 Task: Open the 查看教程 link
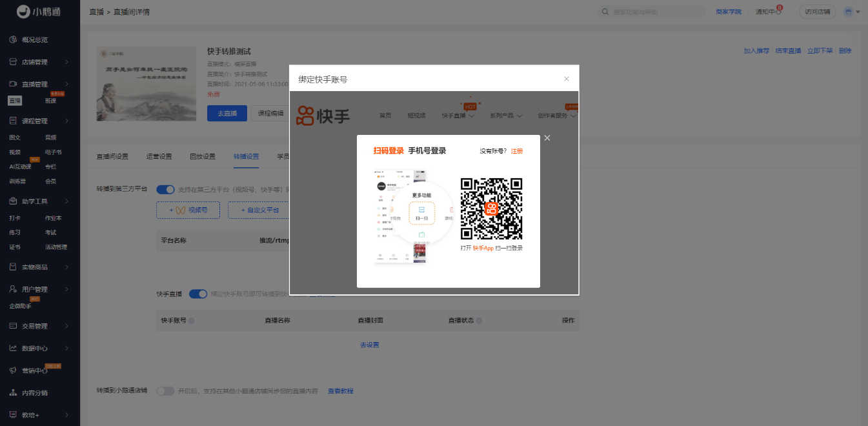(341, 391)
